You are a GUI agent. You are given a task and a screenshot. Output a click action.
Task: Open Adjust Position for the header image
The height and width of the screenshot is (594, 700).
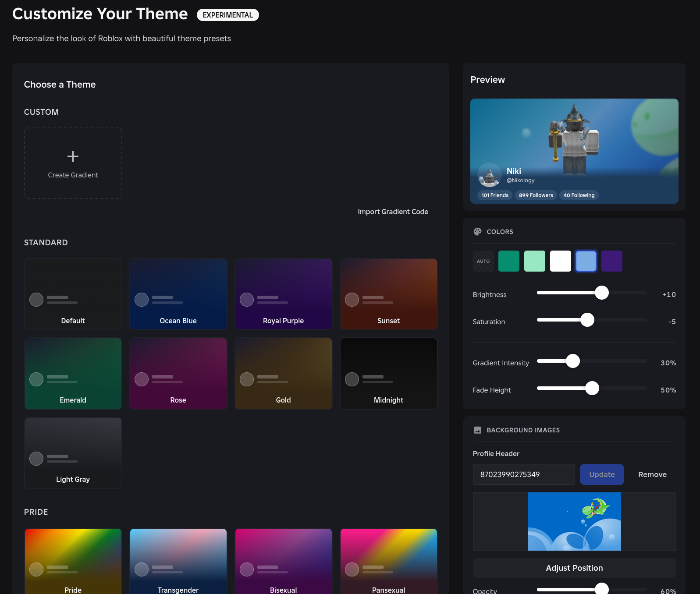(x=574, y=568)
